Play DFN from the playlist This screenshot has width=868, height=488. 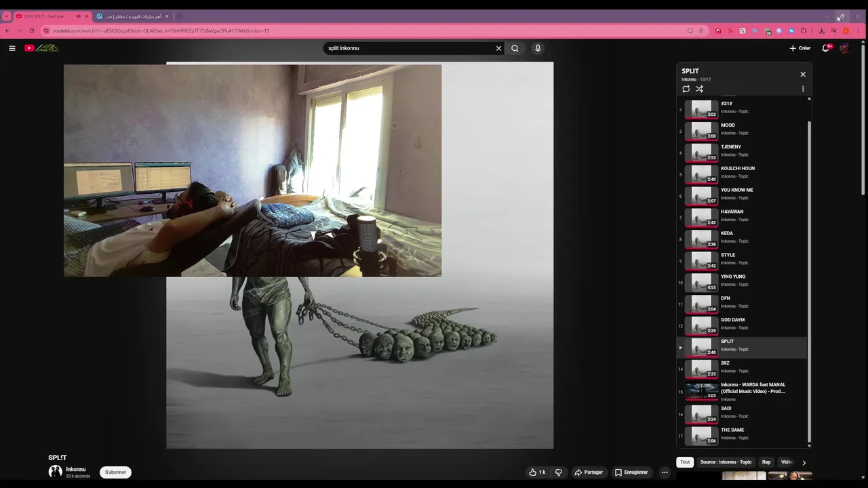point(743,304)
